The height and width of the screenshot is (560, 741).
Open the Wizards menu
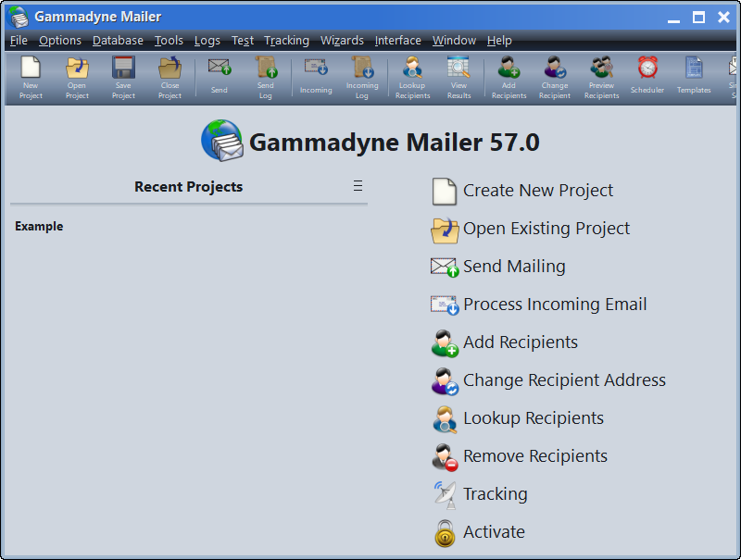342,41
